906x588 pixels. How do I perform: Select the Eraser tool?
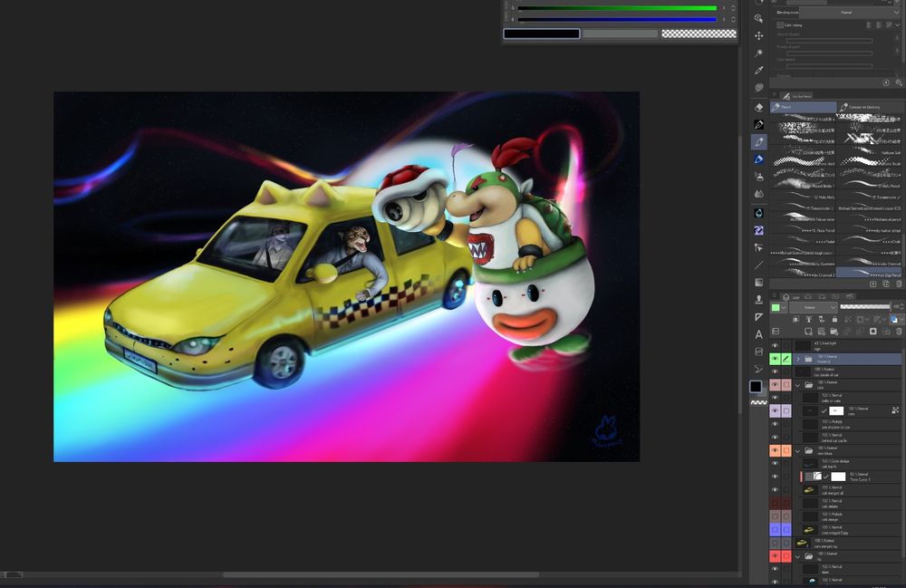[x=758, y=107]
